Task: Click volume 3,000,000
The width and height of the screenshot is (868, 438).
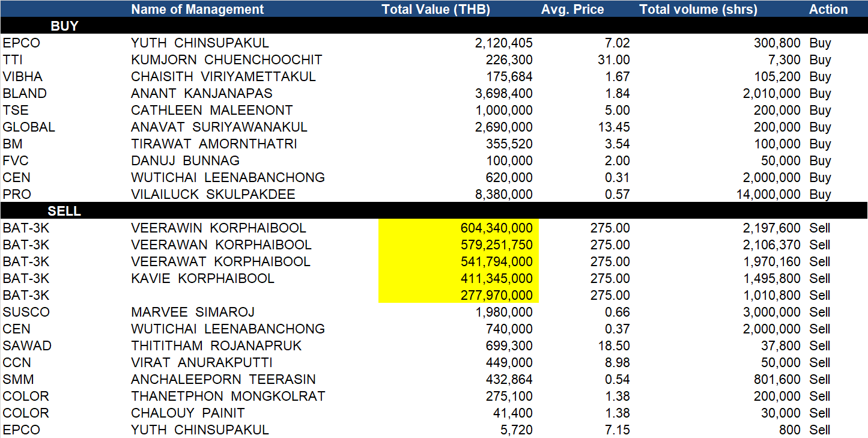Action: click(x=772, y=312)
